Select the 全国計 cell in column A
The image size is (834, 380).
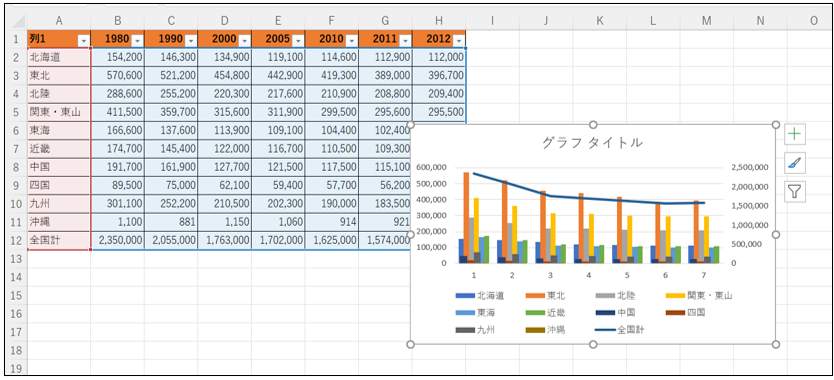pyautogui.click(x=59, y=241)
